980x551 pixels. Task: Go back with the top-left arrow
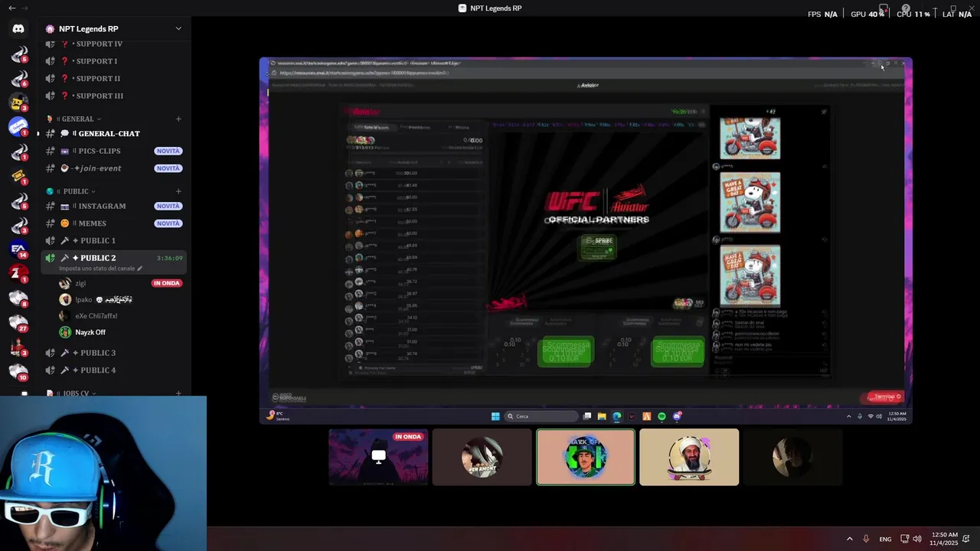click(11, 8)
